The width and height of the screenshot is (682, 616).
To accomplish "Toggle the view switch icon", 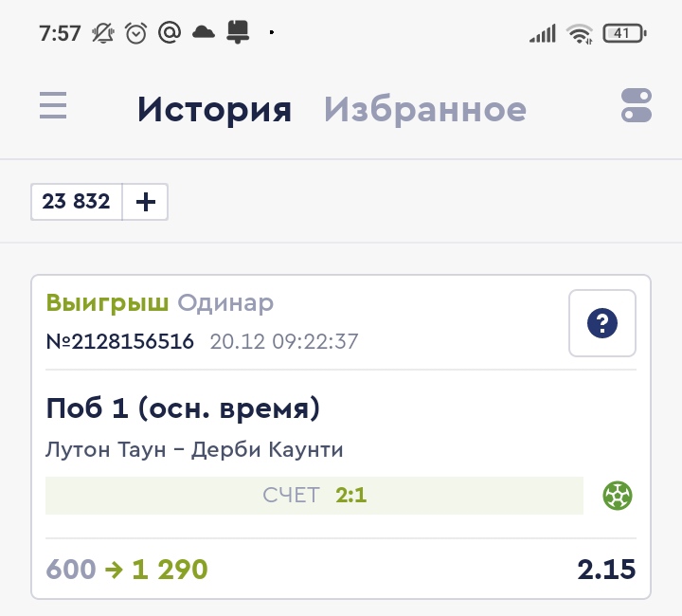I will point(637,105).
